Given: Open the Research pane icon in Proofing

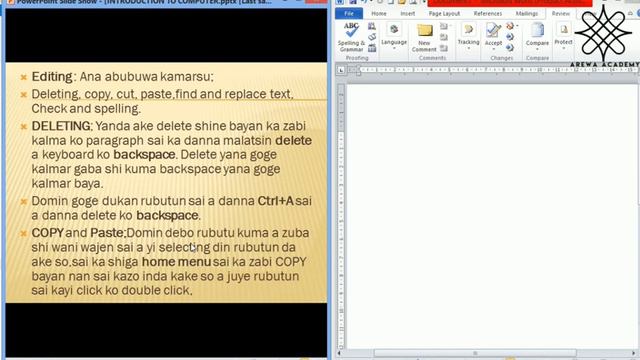Looking at the screenshot, I should pos(372,26).
